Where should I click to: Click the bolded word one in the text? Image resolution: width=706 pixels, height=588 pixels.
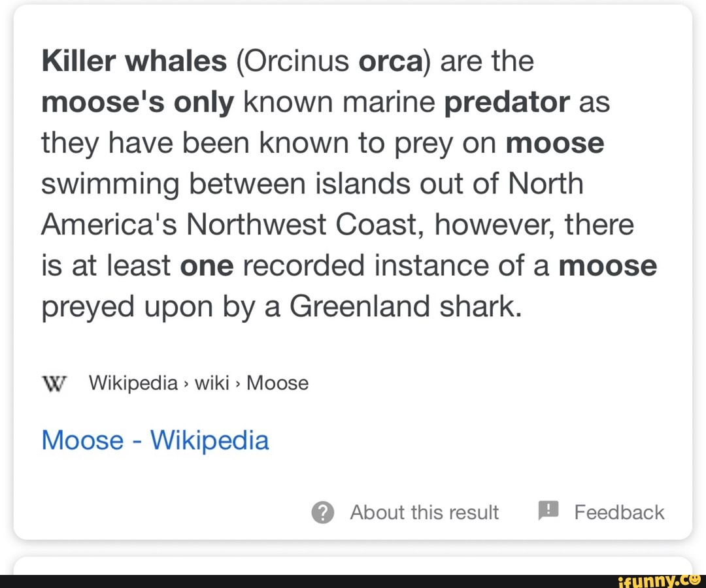coord(207,265)
